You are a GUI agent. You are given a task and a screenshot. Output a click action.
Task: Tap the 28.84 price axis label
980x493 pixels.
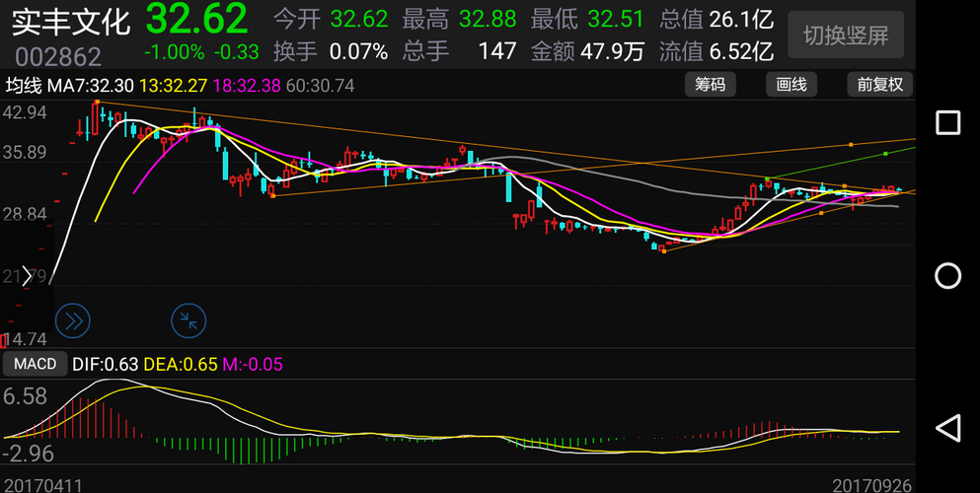[x=25, y=215]
